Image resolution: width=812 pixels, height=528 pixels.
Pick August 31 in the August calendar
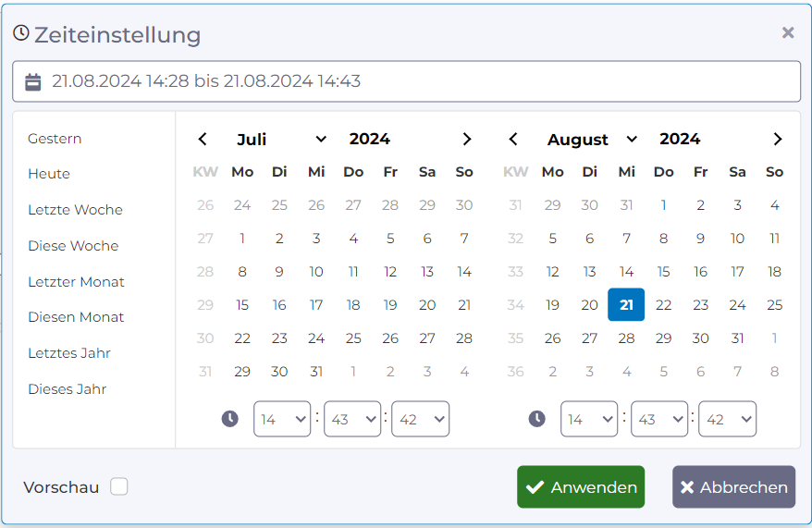tap(737, 338)
